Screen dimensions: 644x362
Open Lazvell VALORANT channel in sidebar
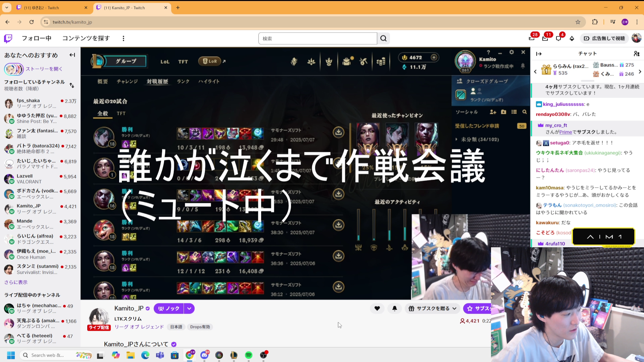click(x=40, y=179)
